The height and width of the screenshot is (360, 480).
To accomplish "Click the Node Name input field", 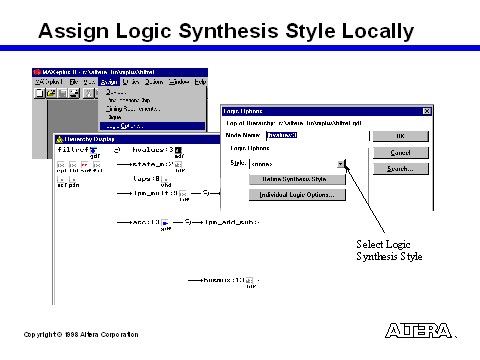I will 317,135.
